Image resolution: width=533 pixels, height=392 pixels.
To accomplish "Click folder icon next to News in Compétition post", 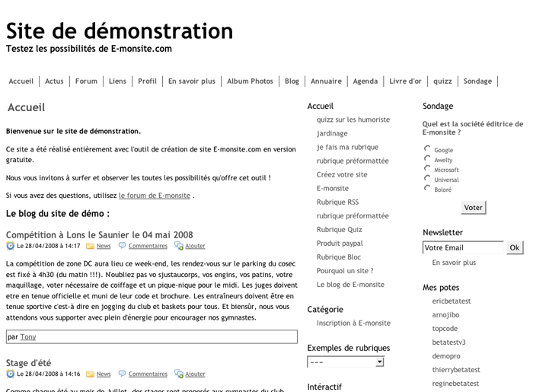I will pyautogui.click(x=90, y=246).
